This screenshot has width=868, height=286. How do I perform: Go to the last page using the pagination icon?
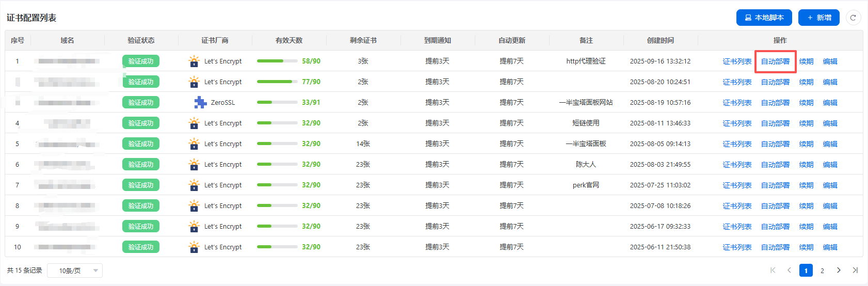point(855,270)
